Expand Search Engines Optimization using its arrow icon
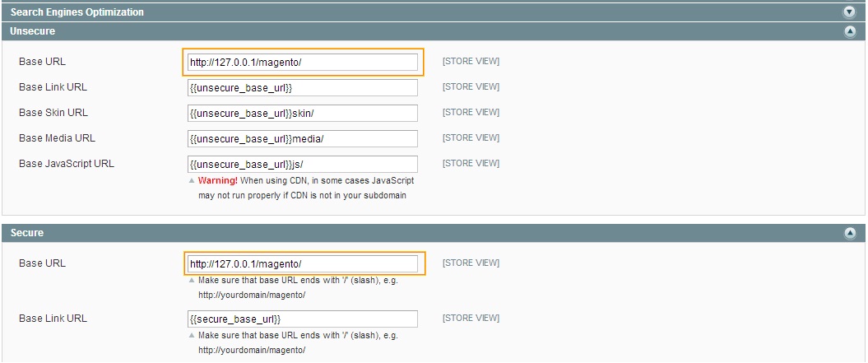Image resolution: width=868 pixels, height=363 pixels. click(850, 12)
